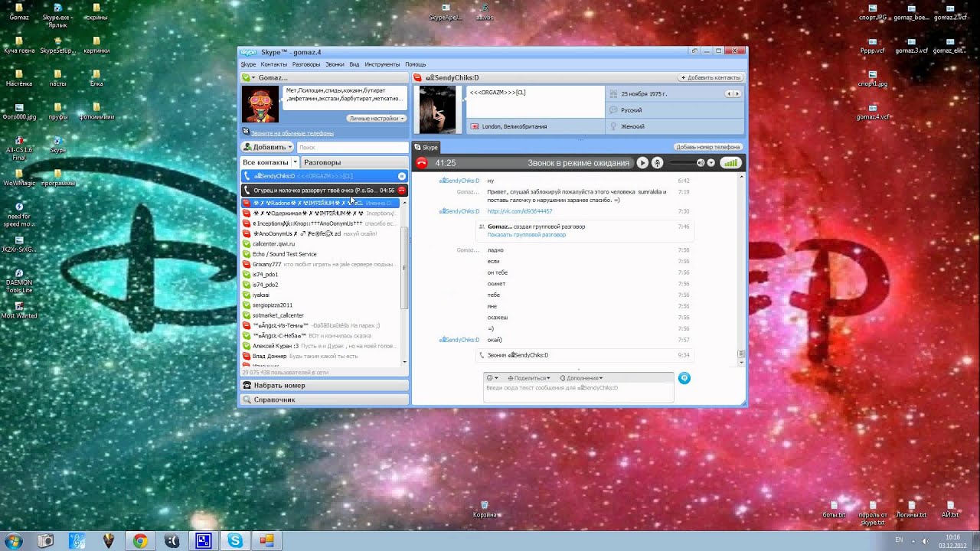Select Grixany777 contact
This screenshot has width=980, height=551.
pos(320,264)
